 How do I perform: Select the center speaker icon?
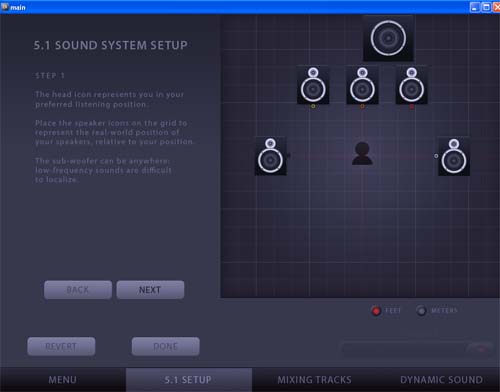coord(362,85)
